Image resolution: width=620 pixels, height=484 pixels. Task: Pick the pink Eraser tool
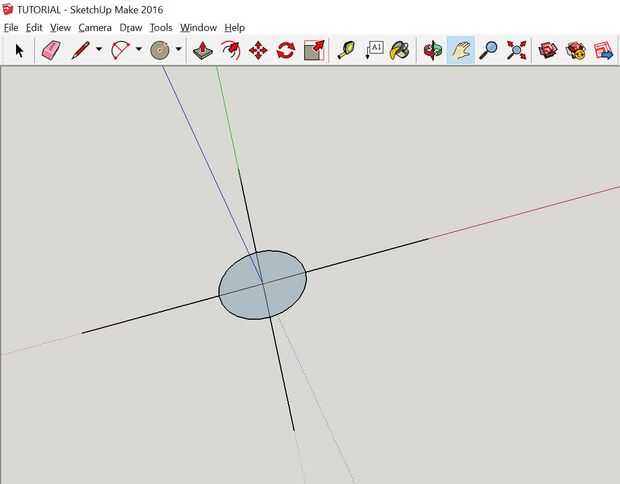(x=51, y=51)
